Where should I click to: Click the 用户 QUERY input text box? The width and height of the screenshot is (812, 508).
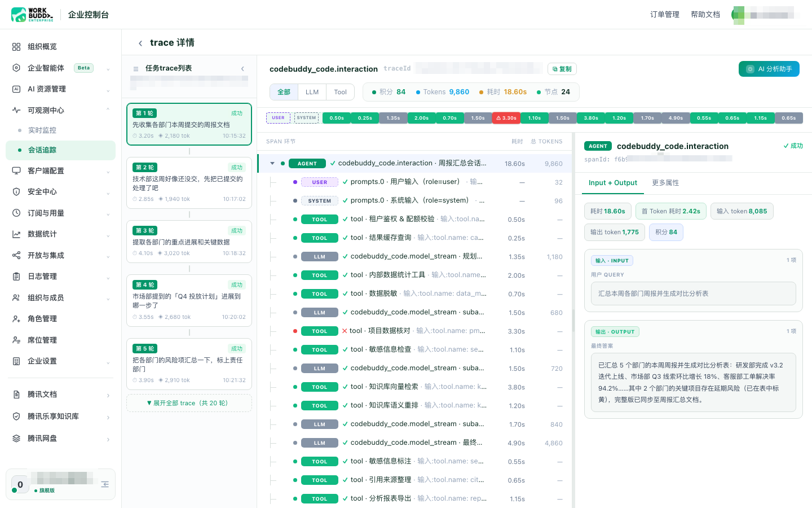tap(694, 294)
